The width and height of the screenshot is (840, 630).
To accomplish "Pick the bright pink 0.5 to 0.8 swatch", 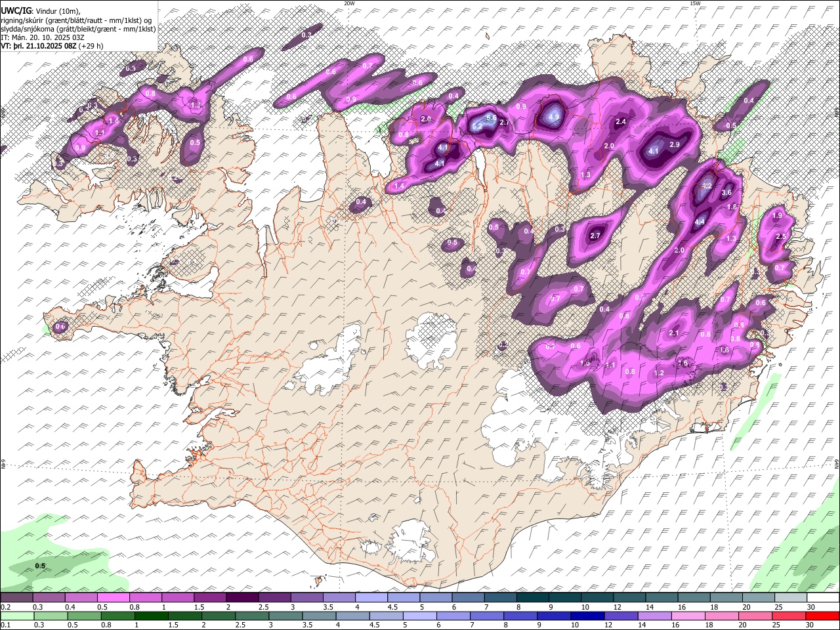I will [113, 597].
